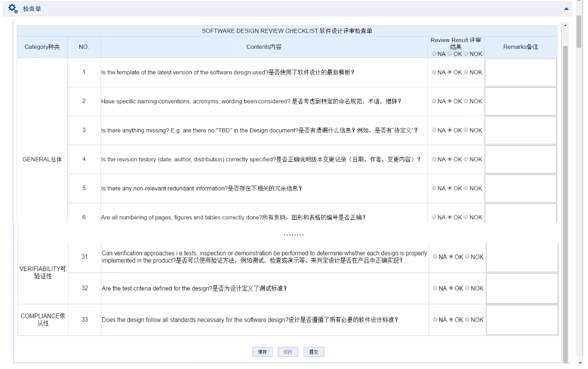Save the checklist with 保存 button
This screenshot has width=588, height=369.
(x=262, y=352)
